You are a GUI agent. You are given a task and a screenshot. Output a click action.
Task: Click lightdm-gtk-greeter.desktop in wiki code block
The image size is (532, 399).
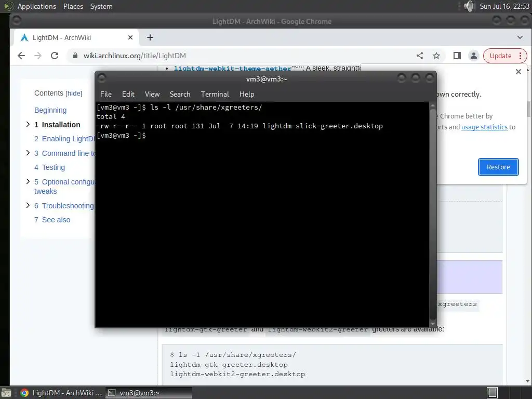click(229, 364)
